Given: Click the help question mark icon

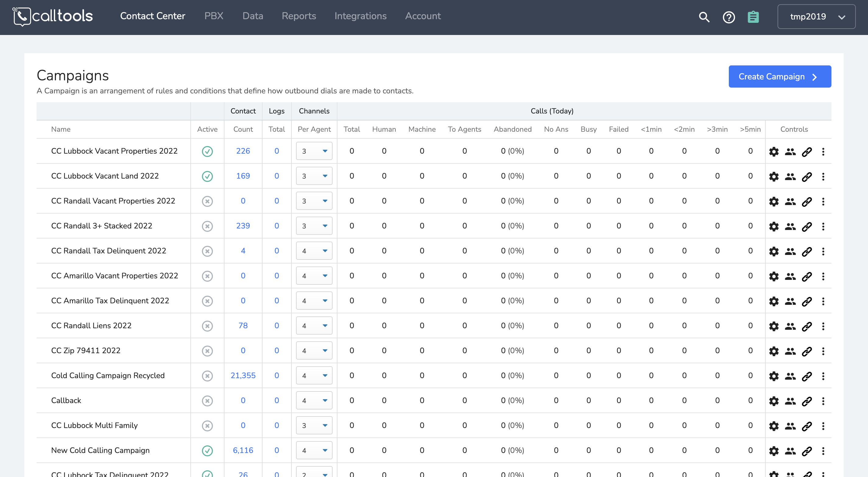Looking at the screenshot, I should pyautogui.click(x=729, y=17).
